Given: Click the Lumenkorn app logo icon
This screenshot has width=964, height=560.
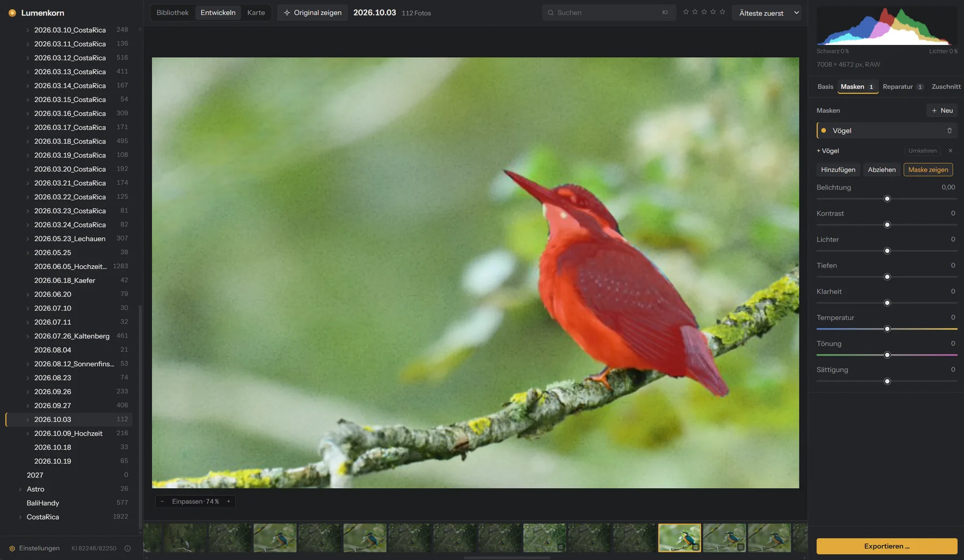Looking at the screenshot, I should (12, 13).
